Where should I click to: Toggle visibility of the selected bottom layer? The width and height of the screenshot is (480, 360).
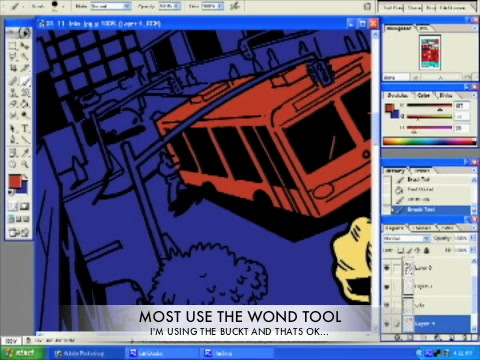tap(387, 323)
